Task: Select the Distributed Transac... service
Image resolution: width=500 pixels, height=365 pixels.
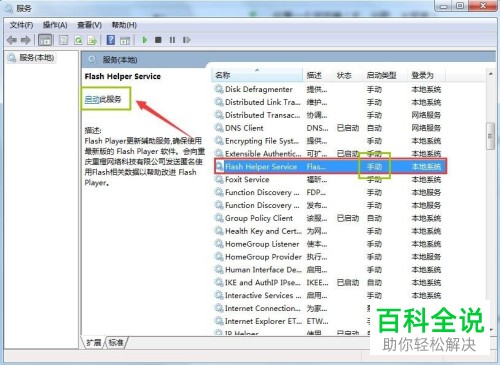Action: point(262,115)
